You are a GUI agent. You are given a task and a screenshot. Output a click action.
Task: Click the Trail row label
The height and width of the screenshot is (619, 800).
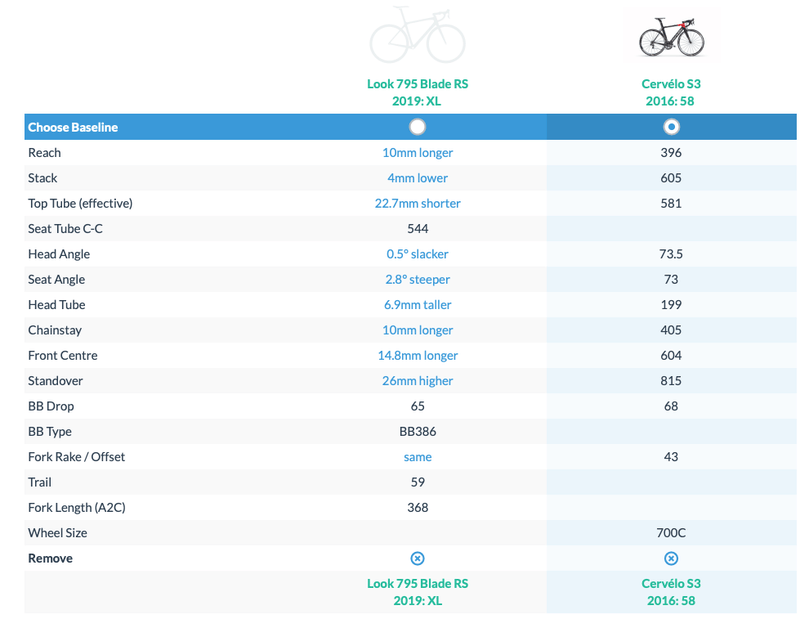tap(40, 482)
